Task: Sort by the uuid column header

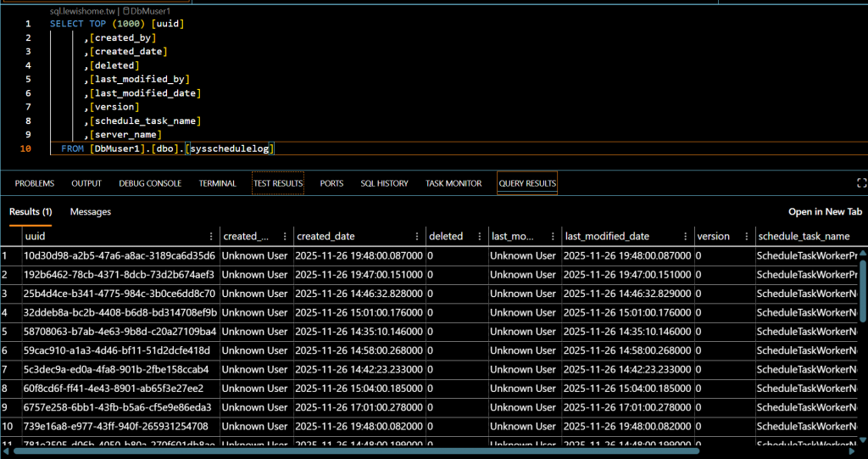Action: coord(34,236)
